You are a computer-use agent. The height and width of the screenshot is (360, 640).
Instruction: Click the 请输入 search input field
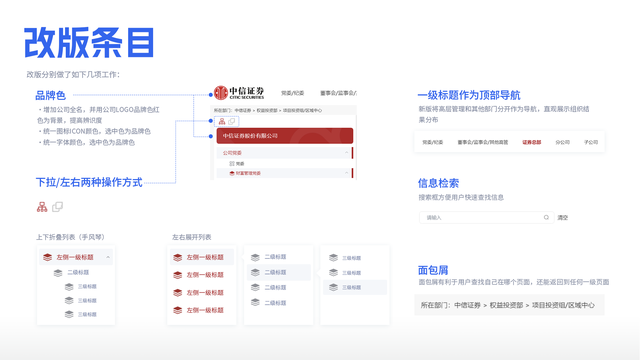(x=486, y=217)
